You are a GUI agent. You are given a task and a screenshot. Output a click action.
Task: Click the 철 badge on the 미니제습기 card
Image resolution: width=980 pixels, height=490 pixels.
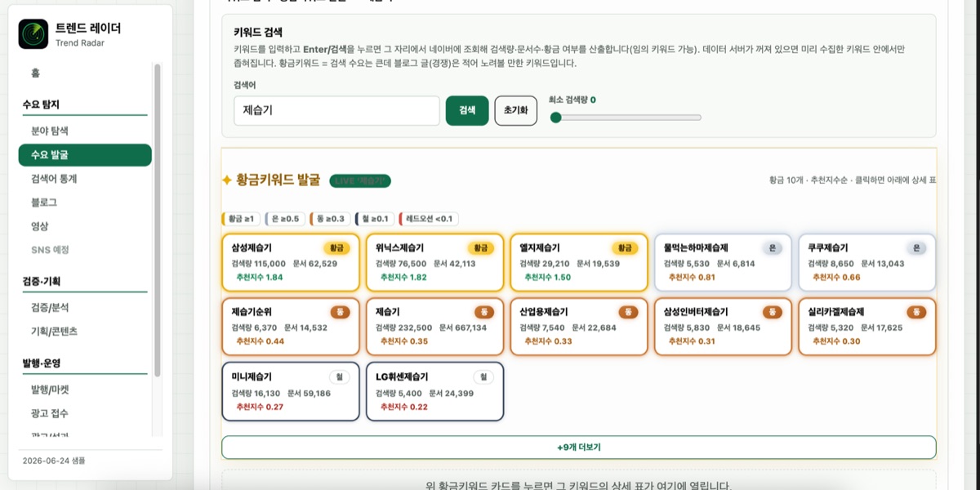pos(340,376)
